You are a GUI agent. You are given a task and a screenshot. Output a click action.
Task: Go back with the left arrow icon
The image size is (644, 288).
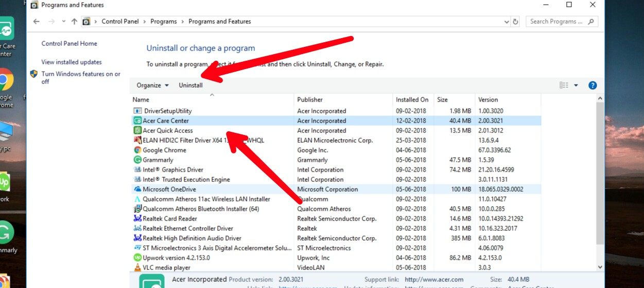point(36,22)
